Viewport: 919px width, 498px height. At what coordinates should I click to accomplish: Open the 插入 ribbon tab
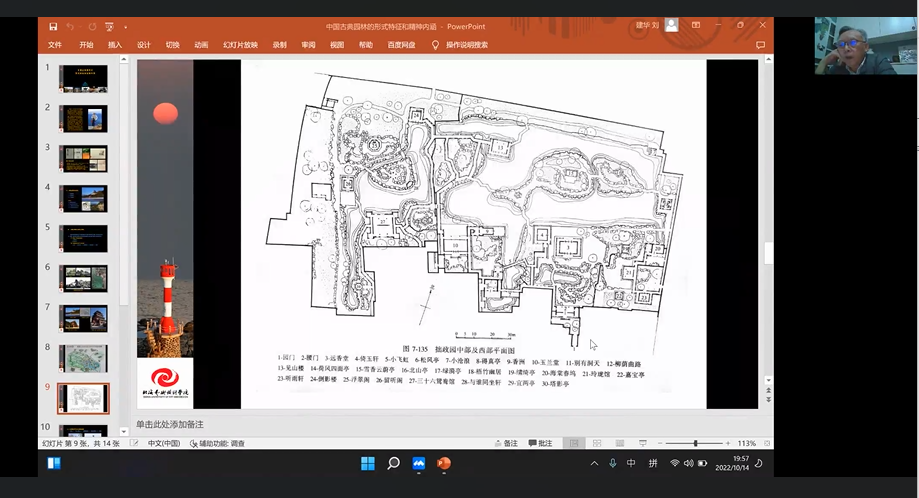click(115, 45)
